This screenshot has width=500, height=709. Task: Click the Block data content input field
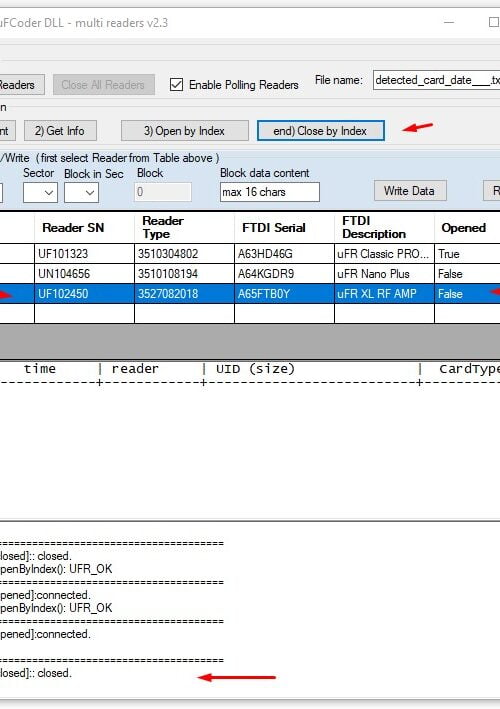pos(270,192)
